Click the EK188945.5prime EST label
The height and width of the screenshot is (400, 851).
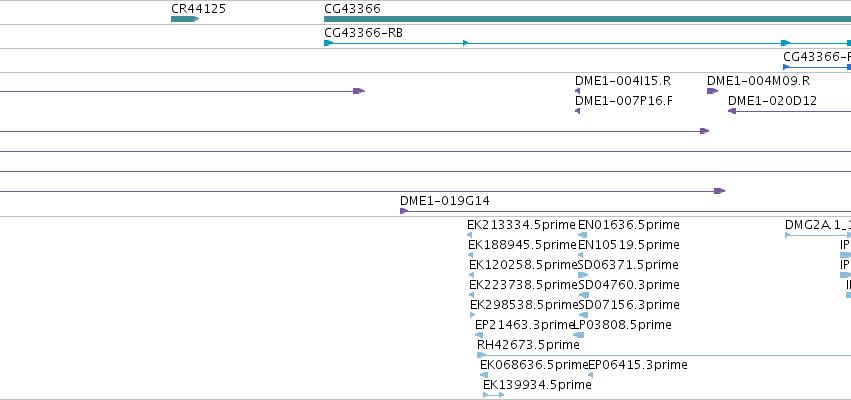pos(522,245)
